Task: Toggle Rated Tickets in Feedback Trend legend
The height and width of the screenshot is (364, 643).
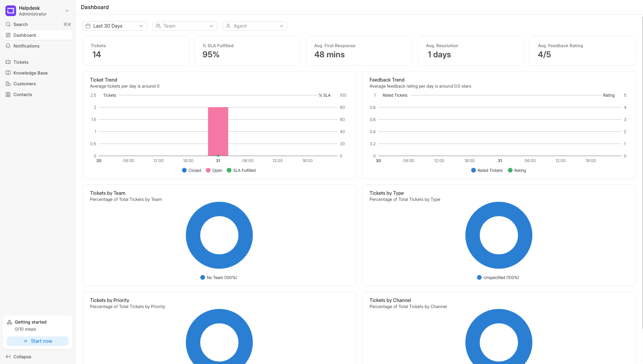Action: coord(487,170)
